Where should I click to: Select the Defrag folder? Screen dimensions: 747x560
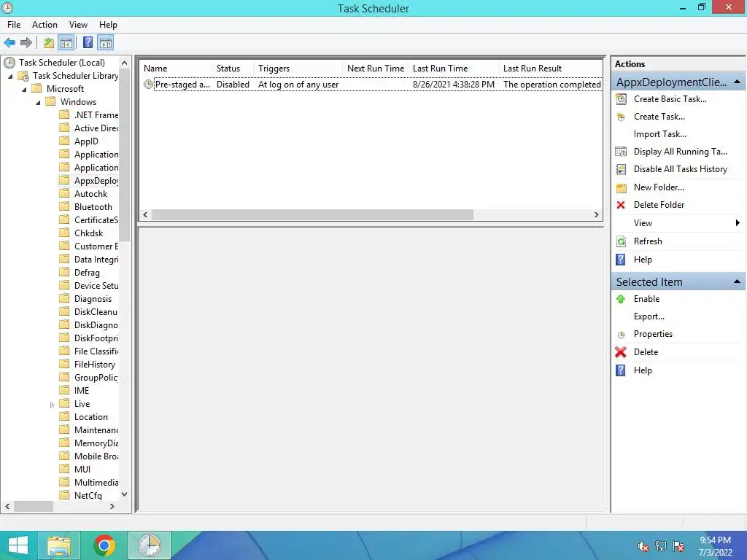pyautogui.click(x=87, y=273)
